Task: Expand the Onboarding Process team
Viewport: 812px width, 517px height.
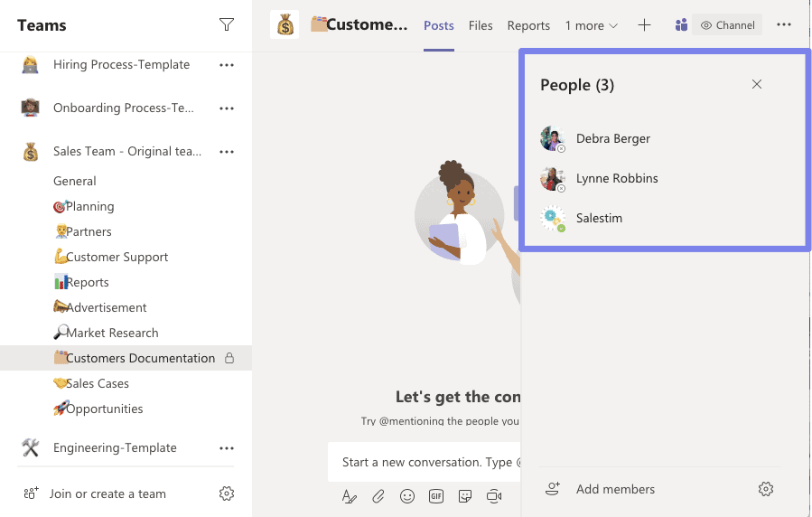Action: point(123,108)
